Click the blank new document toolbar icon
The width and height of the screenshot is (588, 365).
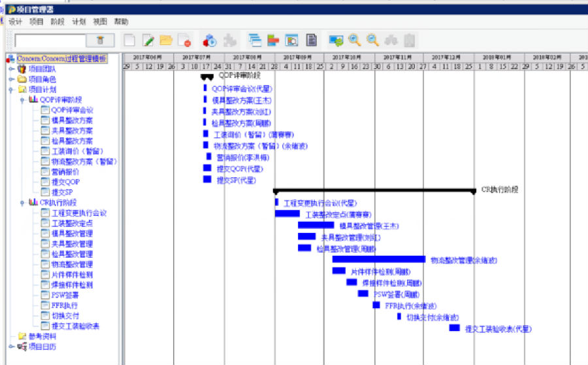click(129, 40)
